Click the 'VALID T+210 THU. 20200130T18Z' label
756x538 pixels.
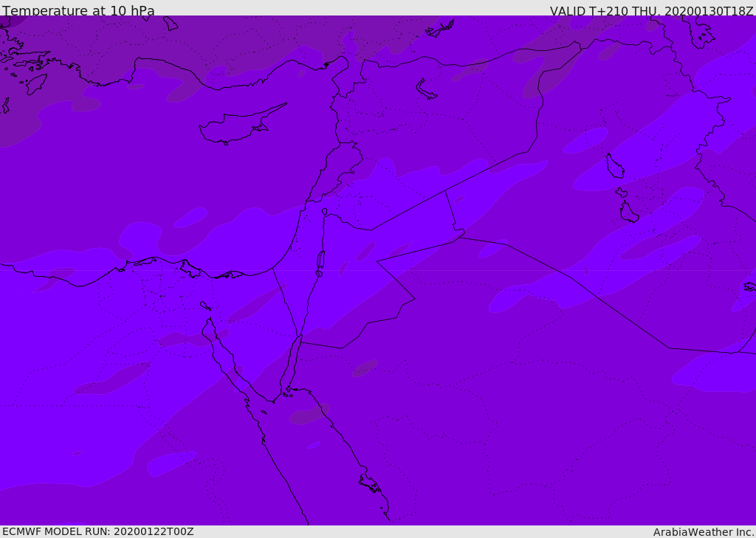(651, 10)
